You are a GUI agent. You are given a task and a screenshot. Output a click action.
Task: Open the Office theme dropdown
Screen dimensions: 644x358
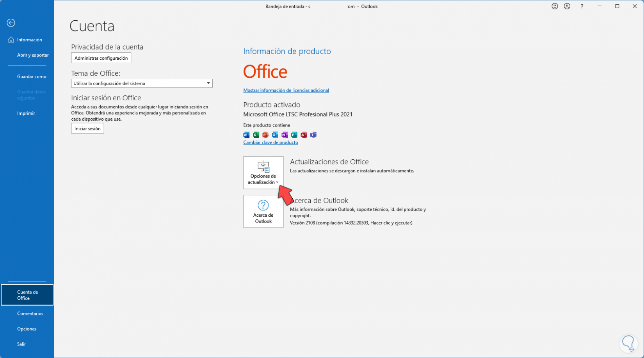coord(142,83)
